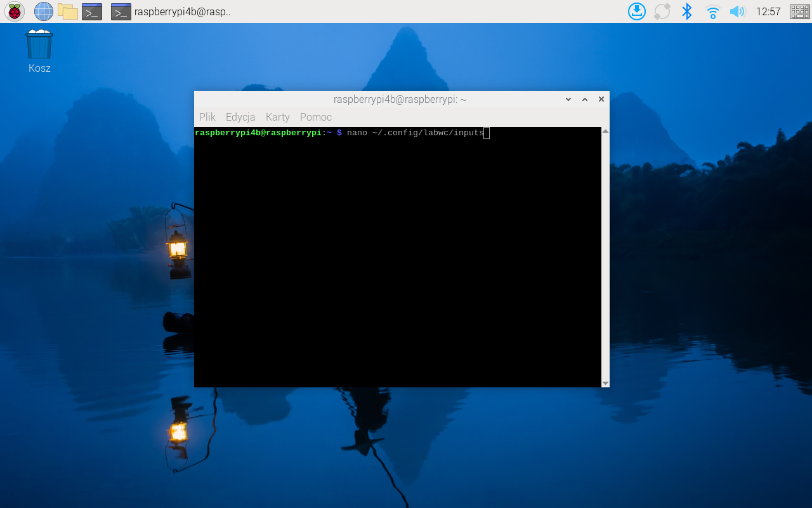The width and height of the screenshot is (812, 508).
Task: Click the Bluetooth tray icon
Action: [686, 11]
